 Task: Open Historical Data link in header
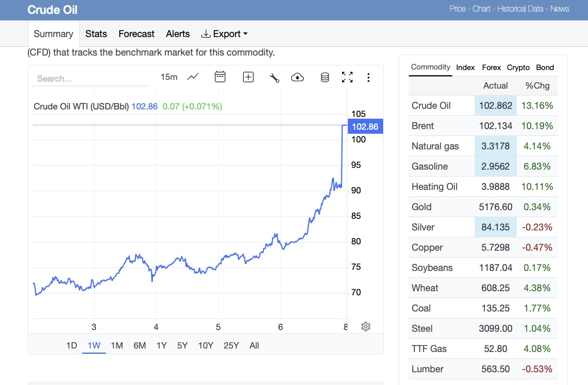[520, 9]
